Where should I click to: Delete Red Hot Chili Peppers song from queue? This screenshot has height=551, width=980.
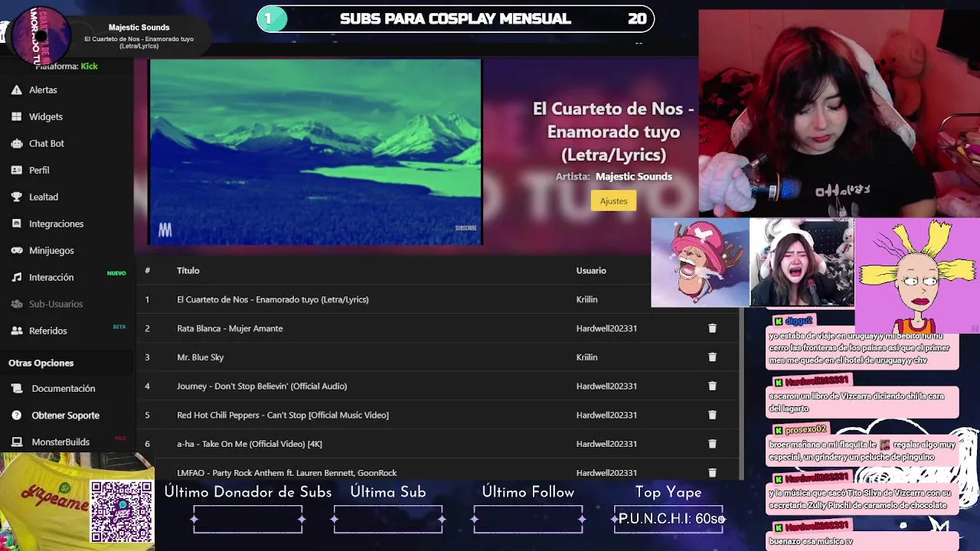pos(712,415)
